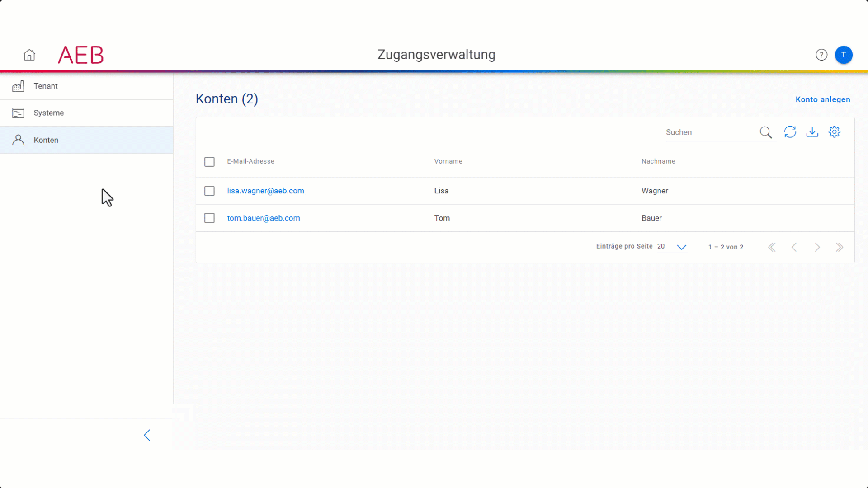Open the lisa.wagner@aeb.com account link
Viewport: 868px width, 488px height.
265,191
